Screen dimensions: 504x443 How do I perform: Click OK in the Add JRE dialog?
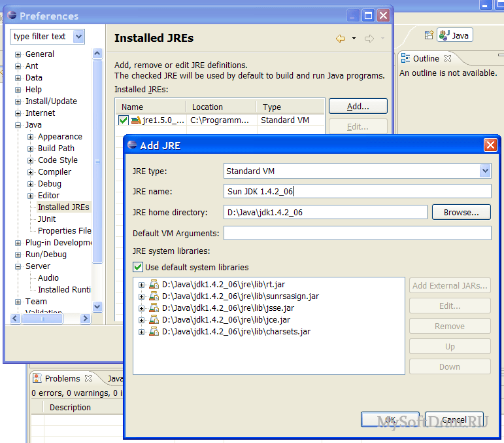click(x=390, y=419)
